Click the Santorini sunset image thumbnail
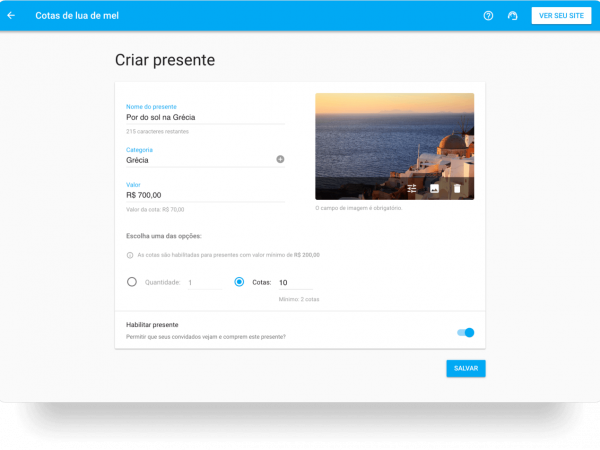This screenshot has height=450, width=600. 395,146
